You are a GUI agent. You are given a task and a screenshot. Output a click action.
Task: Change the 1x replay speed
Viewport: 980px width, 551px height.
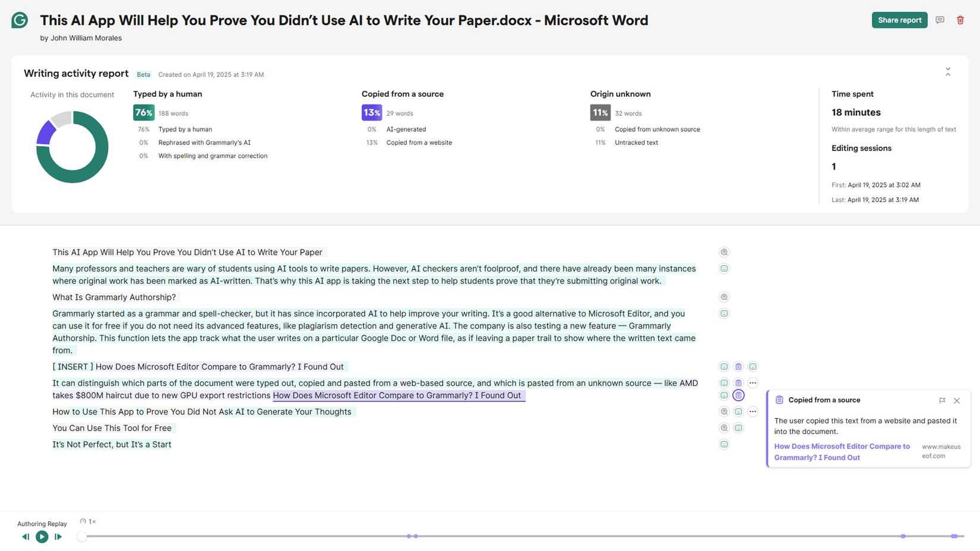(x=88, y=522)
